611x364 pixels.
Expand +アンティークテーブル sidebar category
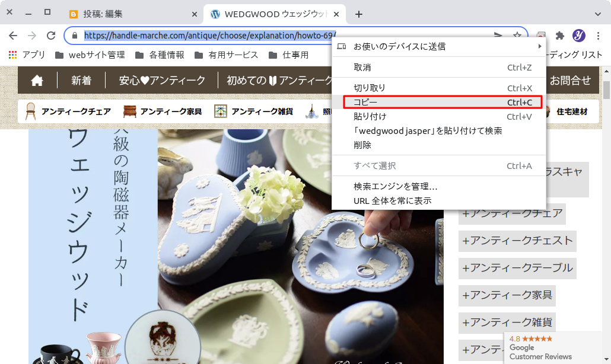coord(517,268)
